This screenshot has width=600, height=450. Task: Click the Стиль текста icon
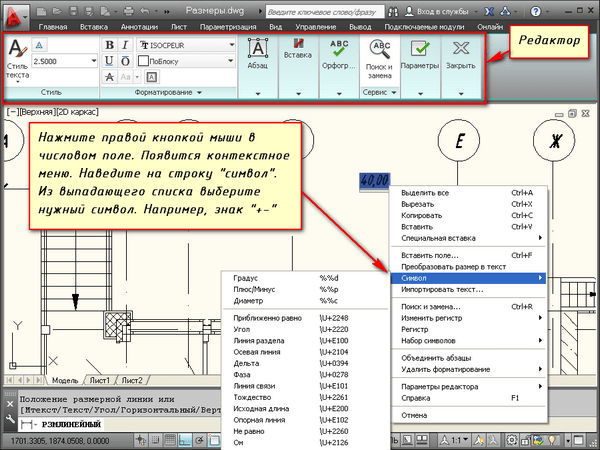[17, 49]
